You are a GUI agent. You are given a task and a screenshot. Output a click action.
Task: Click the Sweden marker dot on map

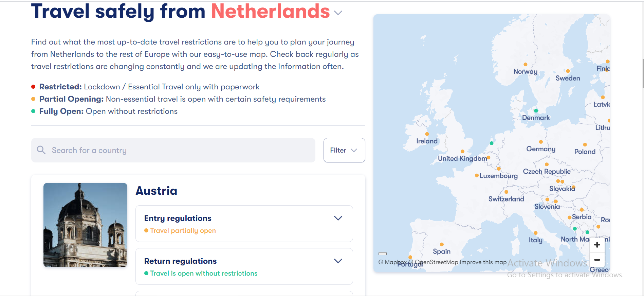pyautogui.click(x=568, y=71)
